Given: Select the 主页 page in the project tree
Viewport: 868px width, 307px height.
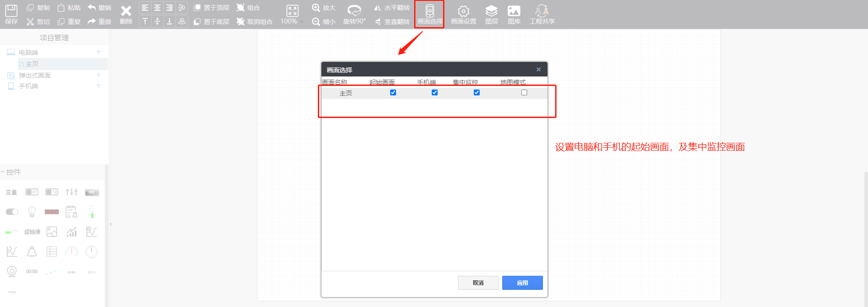Looking at the screenshot, I should [x=32, y=64].
